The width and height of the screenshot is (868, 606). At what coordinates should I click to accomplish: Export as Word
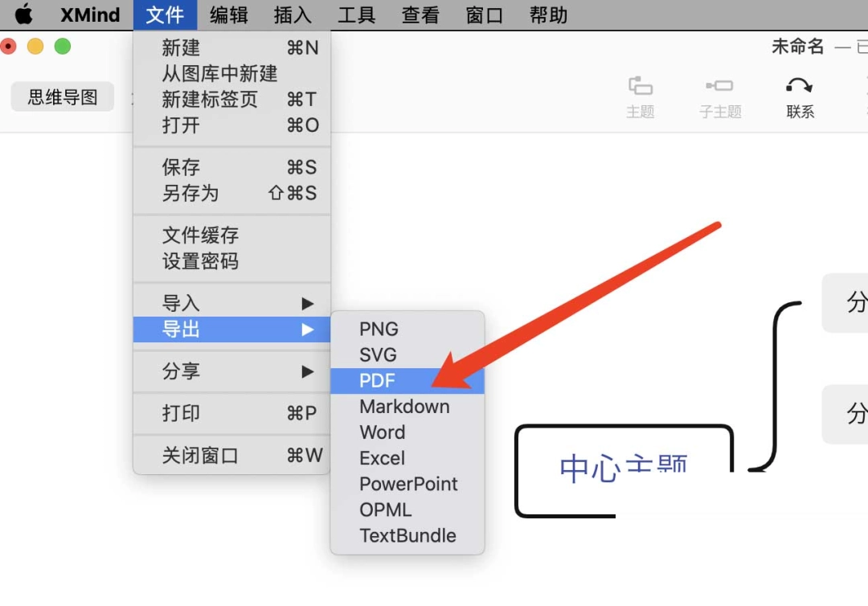click(x=407, y=432)
